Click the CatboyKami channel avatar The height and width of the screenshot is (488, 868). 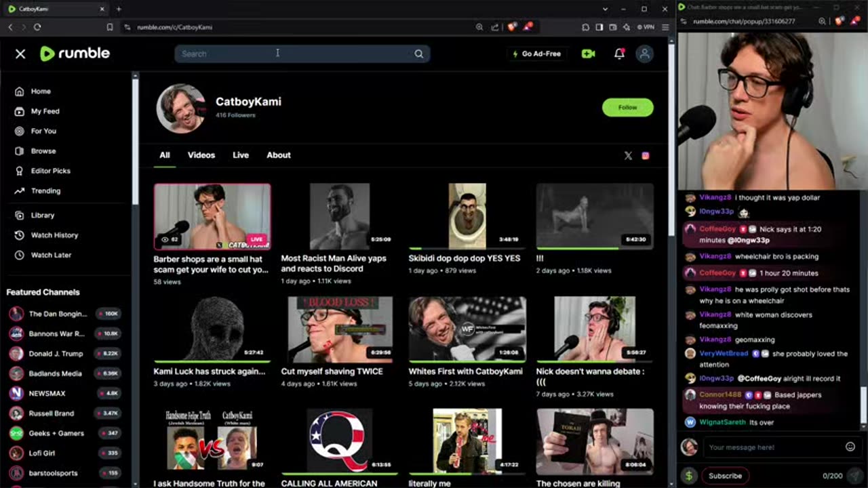pos(181,108)
